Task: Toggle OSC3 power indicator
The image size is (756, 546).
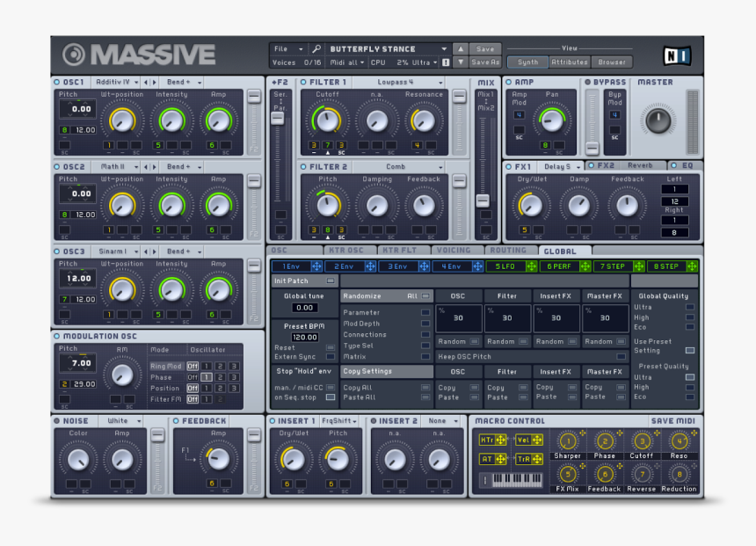Action: (57, 251)
